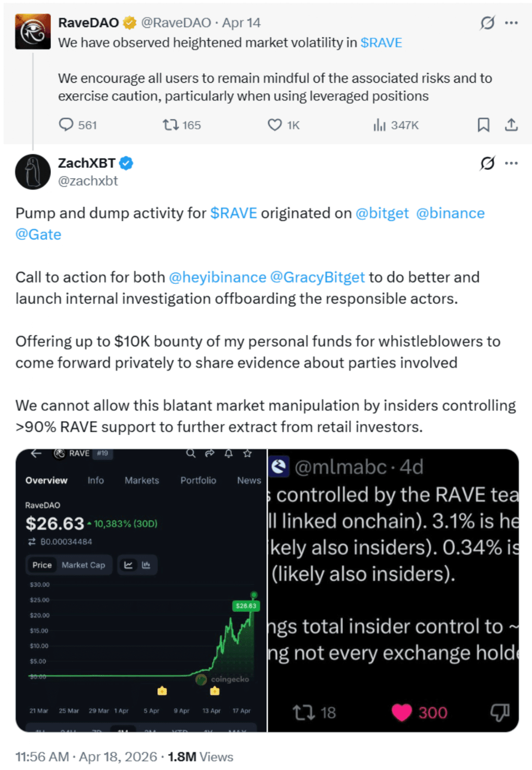Viewport: 532px width, 770px height.
Task: Click Grok icon on ZachXBT tweet
Action: tap(487, 164)
